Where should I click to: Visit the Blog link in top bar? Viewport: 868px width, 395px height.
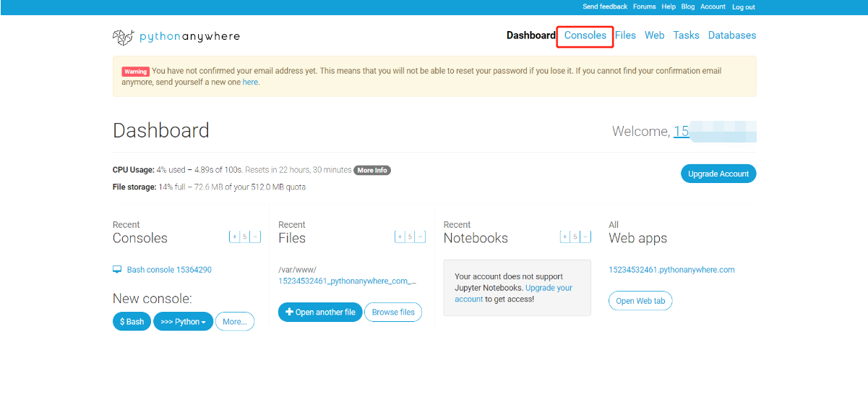coord(688,7)
